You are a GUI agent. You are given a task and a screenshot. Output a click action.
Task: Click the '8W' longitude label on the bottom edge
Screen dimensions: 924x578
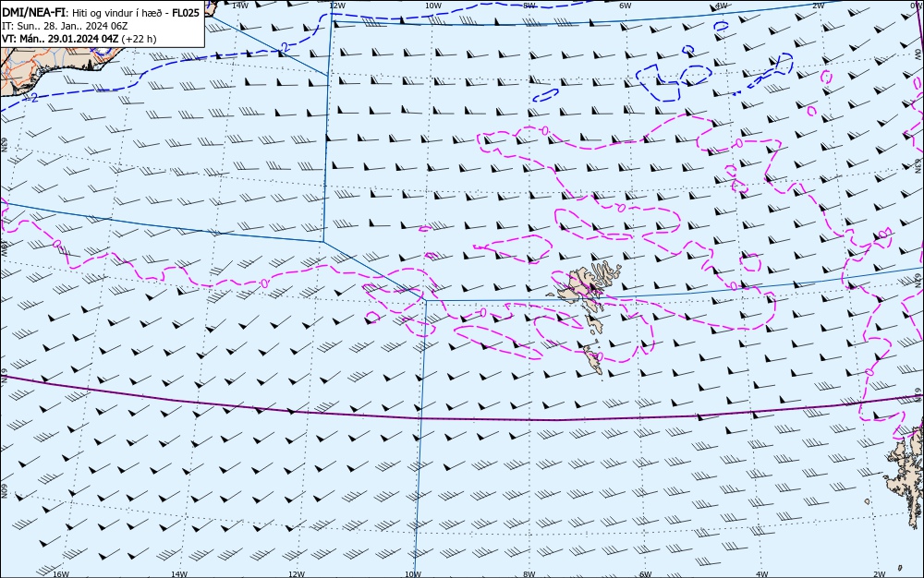[529, 574]
